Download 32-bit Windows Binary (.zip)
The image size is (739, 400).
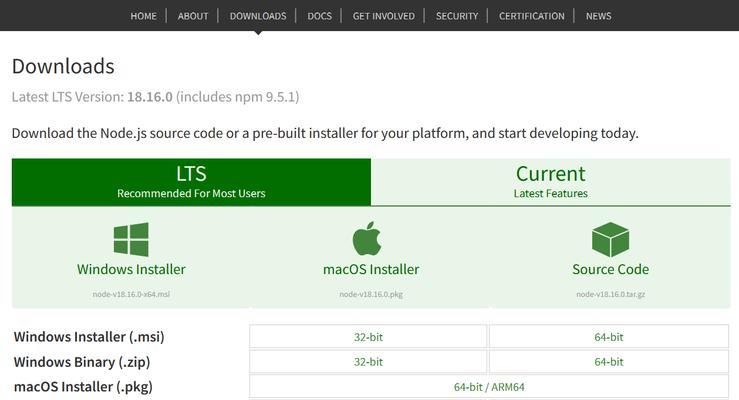pos(368,362)
